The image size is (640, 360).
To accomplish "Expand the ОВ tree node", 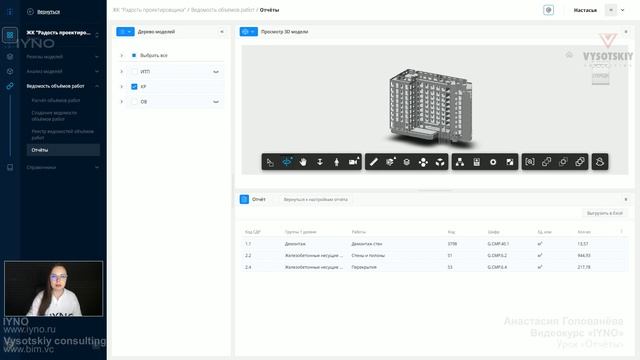I will [121, 102].
